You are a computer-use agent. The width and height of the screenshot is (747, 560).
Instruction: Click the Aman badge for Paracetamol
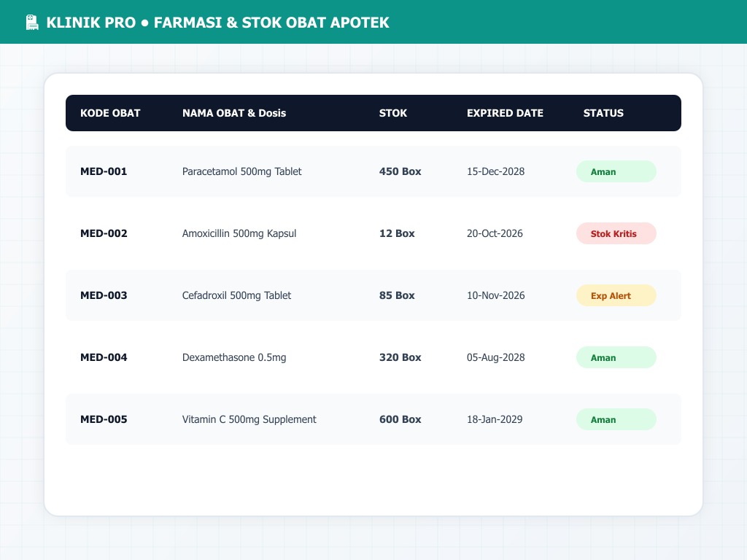click(616, 171)
